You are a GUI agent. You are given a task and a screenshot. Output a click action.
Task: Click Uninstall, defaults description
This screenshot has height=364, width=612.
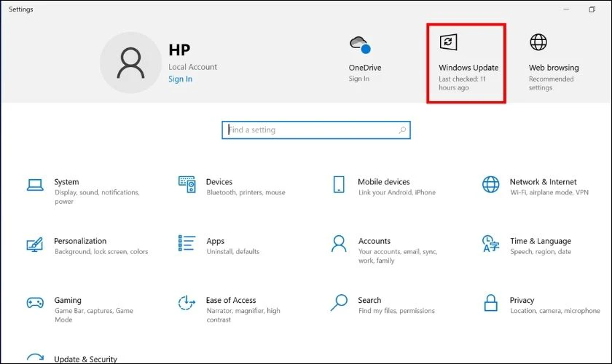pyautogui.click(x=232, y=252)
